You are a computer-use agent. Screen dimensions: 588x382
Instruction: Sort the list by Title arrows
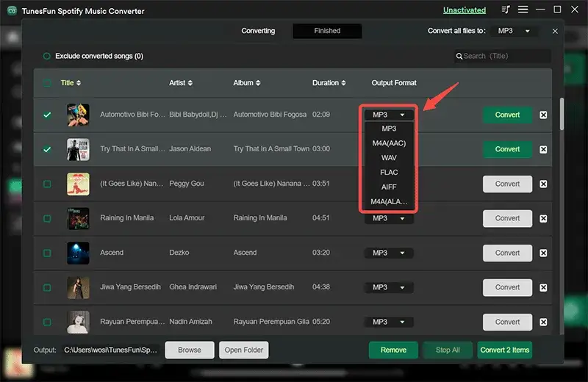click(79, 83)
